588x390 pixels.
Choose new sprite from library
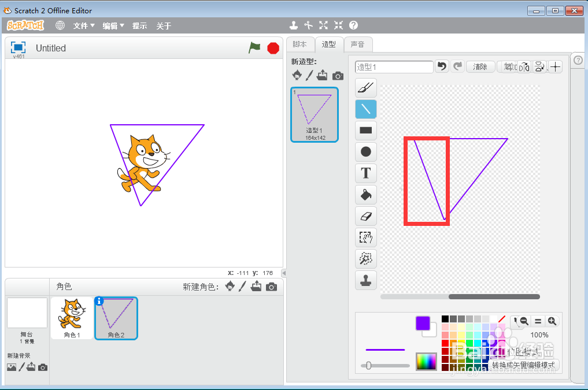(x=230, y=287)
